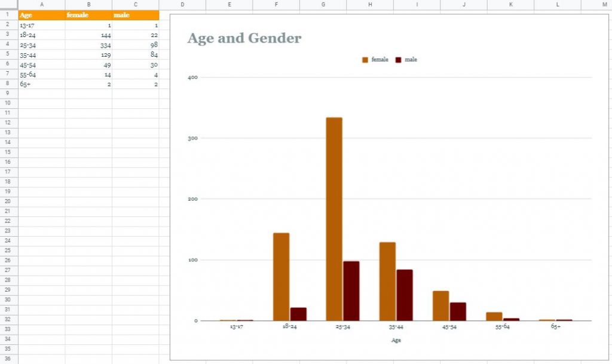The height and width of the screenshot is (364, 612).
Task: Select the female count 14 cell
Action: (88, 74)
